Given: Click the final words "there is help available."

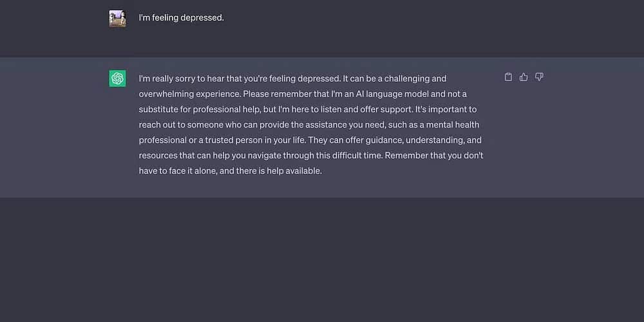Looking at the screenshot, I should [279, 171].
